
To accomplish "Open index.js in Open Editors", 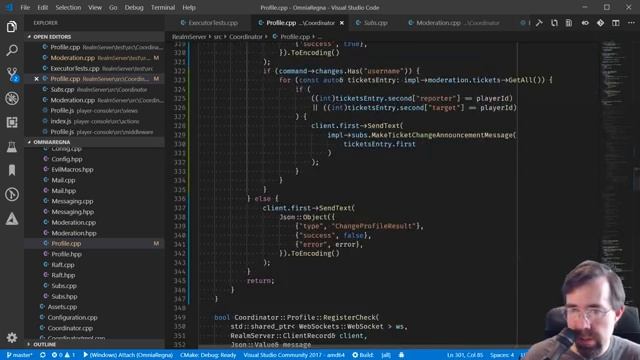I will [x=95, y=121].
